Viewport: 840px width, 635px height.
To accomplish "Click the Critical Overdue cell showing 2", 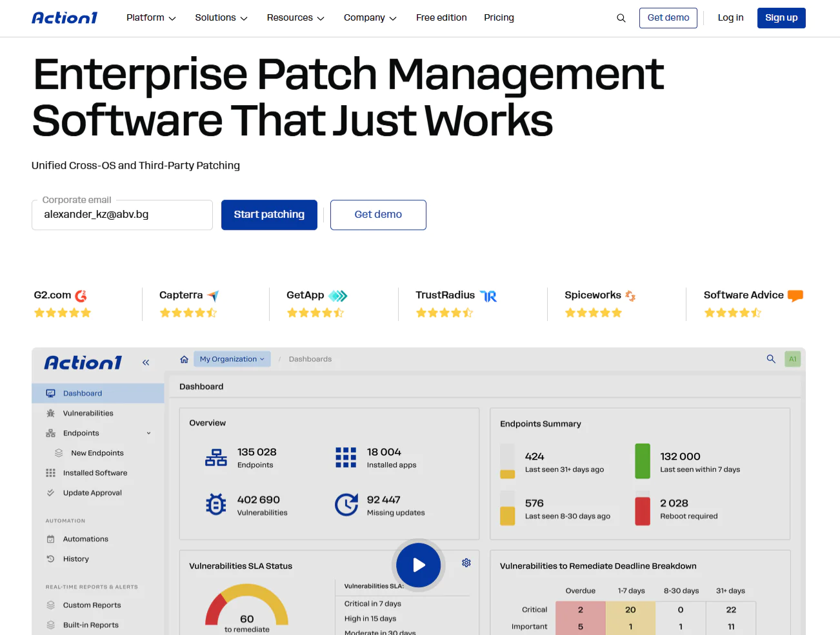I will pyautogui.click(x=581, y=610).
